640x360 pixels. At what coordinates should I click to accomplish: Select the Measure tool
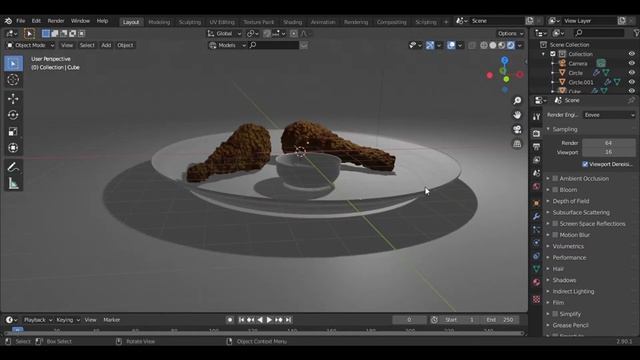click(x=13, y=183)
